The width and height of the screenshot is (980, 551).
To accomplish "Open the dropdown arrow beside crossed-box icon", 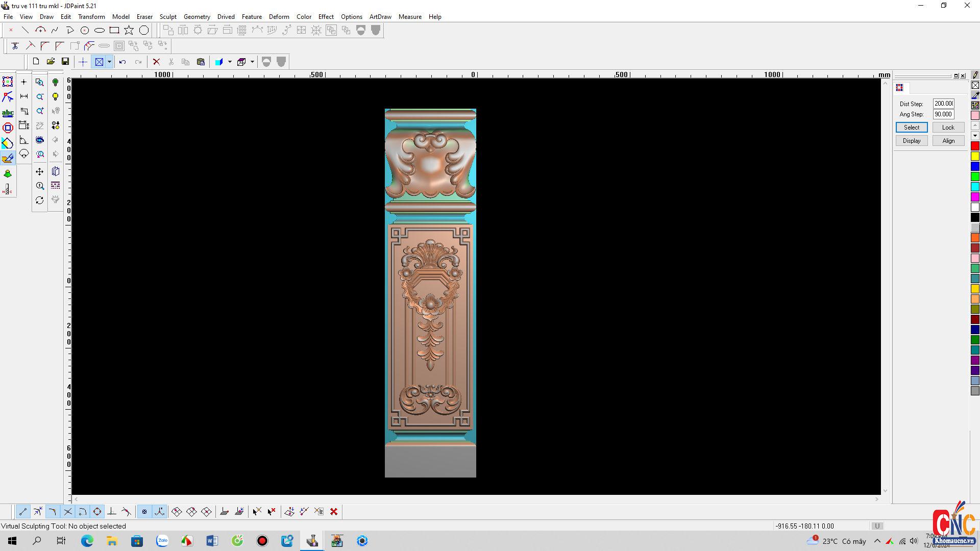I will pos(109,62).
